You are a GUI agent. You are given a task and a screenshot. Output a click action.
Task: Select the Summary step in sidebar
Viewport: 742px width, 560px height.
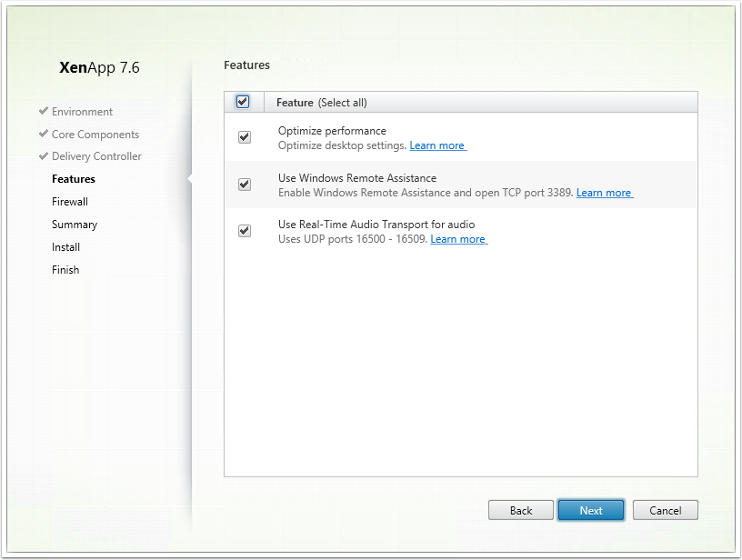[x=75, y=225]
